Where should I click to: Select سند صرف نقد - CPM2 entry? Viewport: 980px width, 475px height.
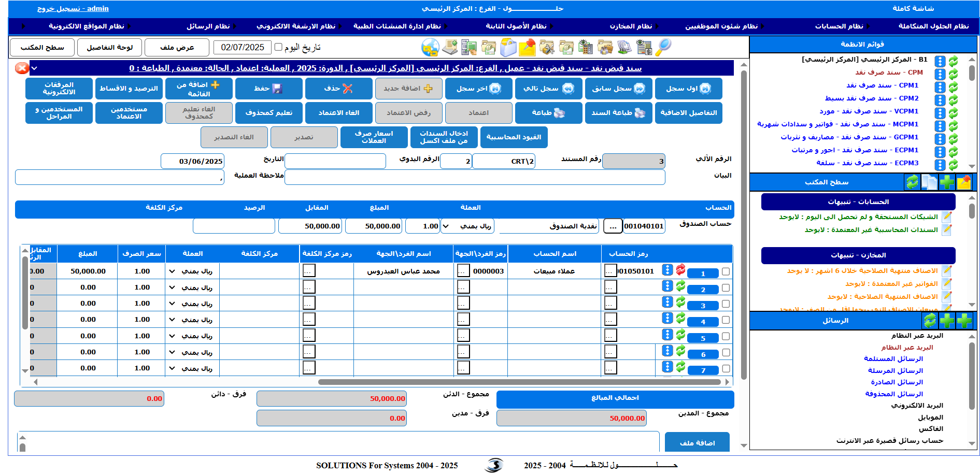coord(872,98)
